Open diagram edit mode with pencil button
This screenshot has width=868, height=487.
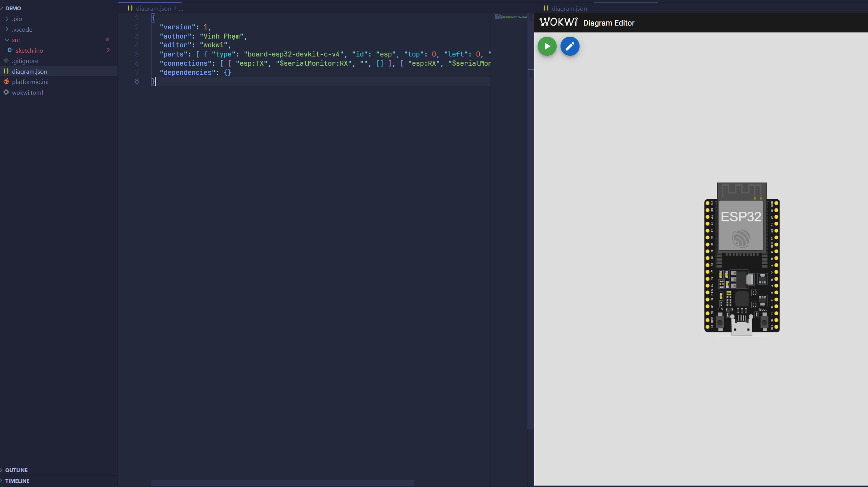570,46
